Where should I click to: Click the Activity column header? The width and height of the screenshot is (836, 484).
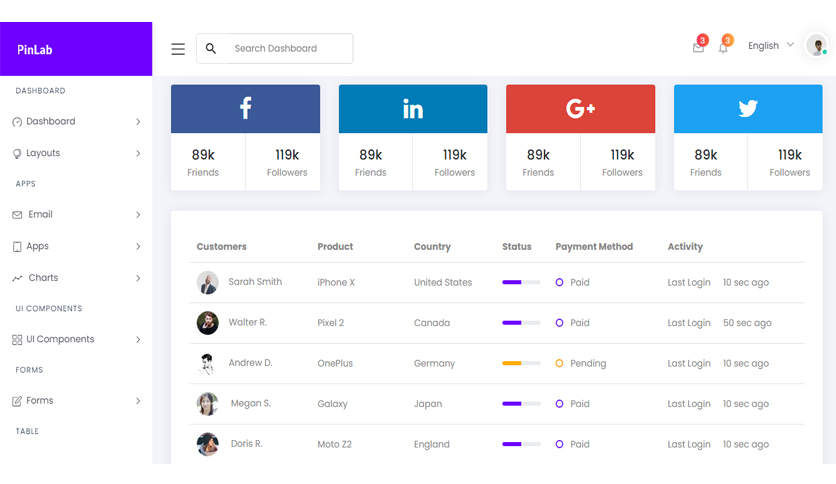point(685,247)
